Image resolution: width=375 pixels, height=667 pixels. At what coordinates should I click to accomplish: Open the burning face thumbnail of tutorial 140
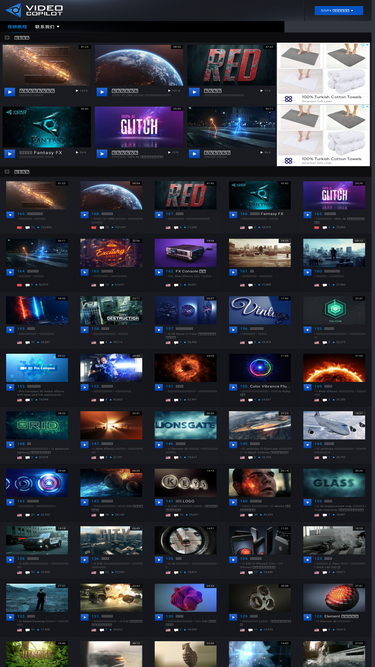pos(260,483)
